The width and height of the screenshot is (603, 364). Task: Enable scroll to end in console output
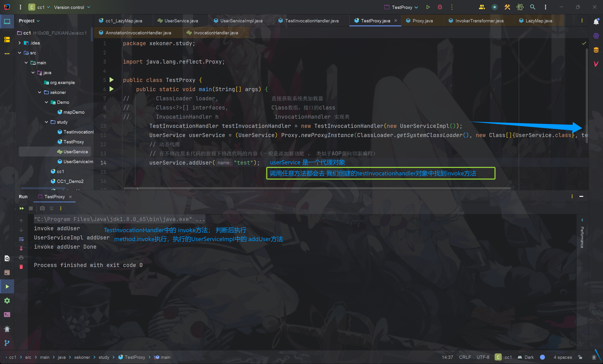pos(21,248)
